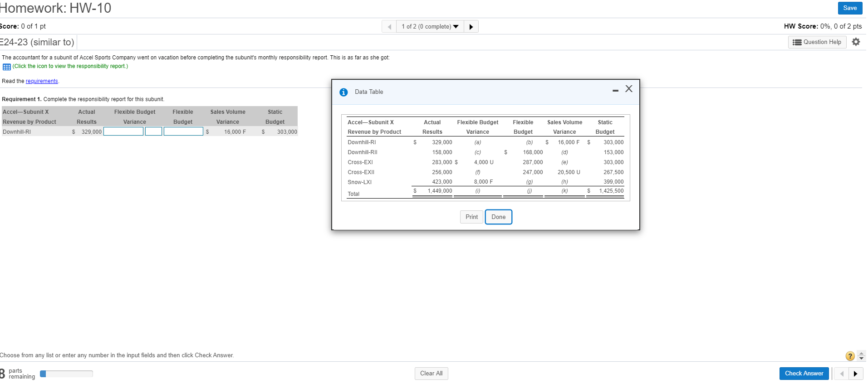This screenshot has height=384, width=868.
Task: Go to the previous question arrow
Action: click(x=389, y=27)
